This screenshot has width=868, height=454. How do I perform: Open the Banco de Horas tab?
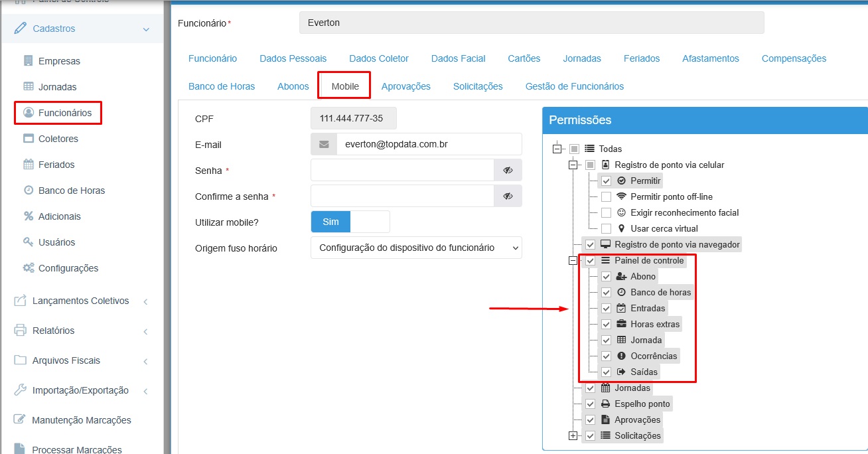click(222, 86)
